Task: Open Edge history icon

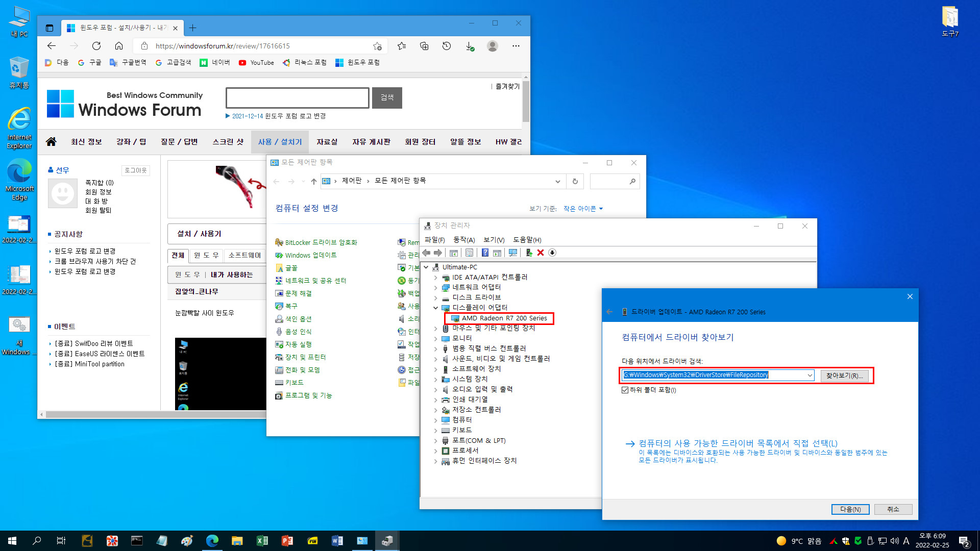Action: click(447, 46)
